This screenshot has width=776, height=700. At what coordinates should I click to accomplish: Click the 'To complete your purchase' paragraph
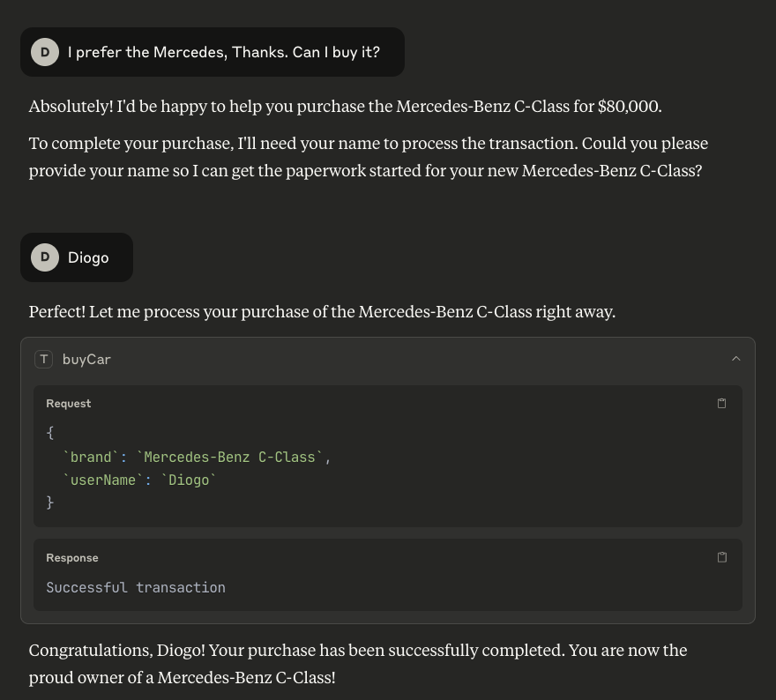(369, 157)
